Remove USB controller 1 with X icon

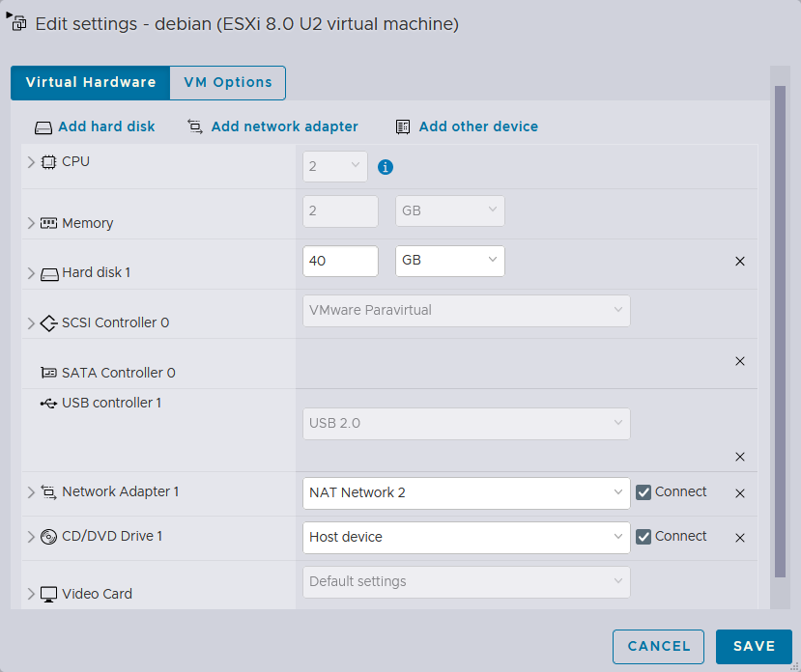(x=740, y=457)
